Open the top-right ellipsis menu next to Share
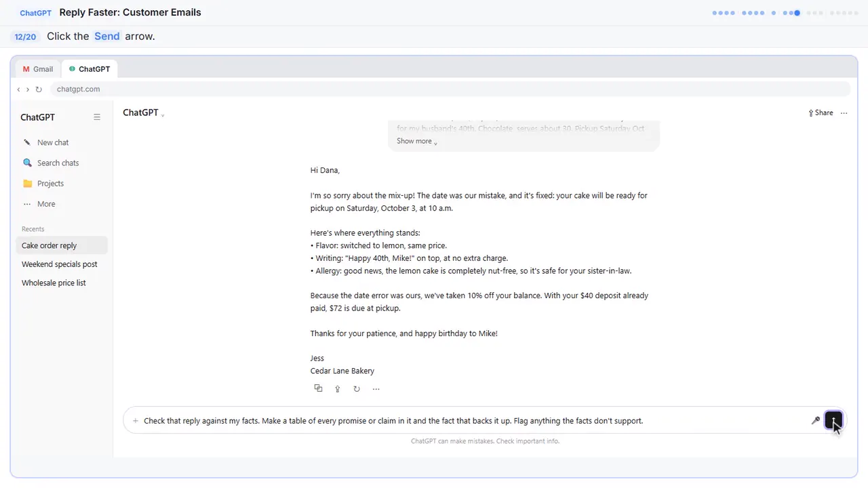 (844, 113)
